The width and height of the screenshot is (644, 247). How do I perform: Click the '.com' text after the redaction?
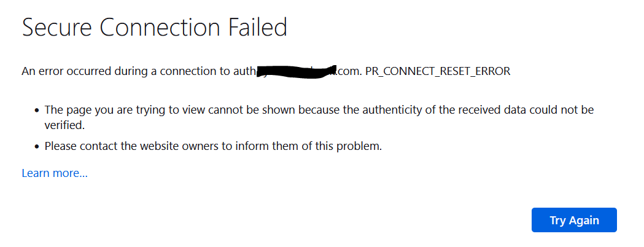[349, 71]
